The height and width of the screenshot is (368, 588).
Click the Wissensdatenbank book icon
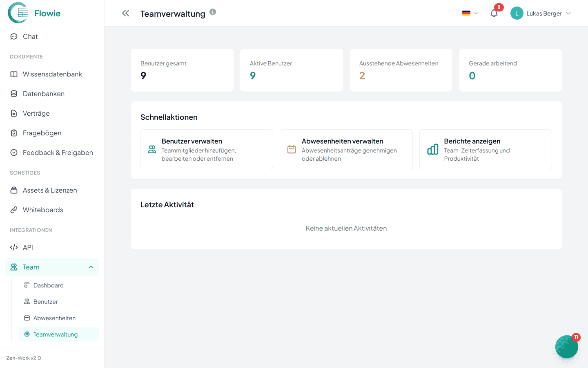[14, 74]
